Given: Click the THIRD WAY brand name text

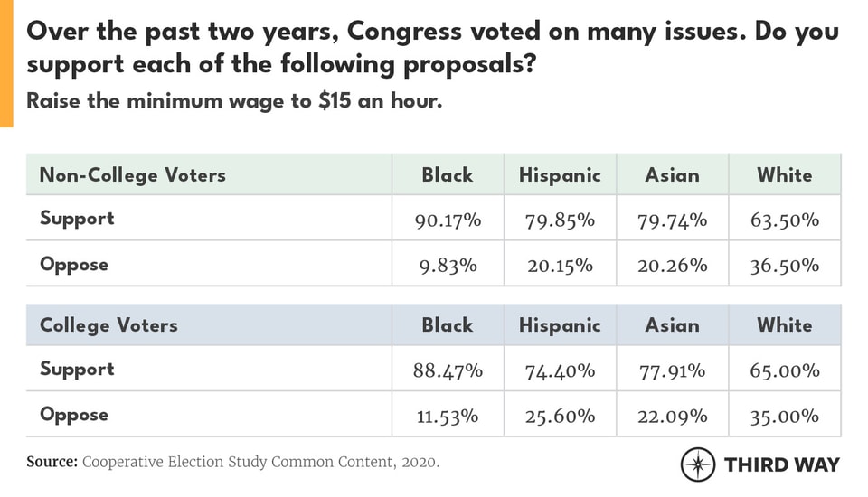Looking at the screenshot, I should pyautogui.click(x=781, y=464).
